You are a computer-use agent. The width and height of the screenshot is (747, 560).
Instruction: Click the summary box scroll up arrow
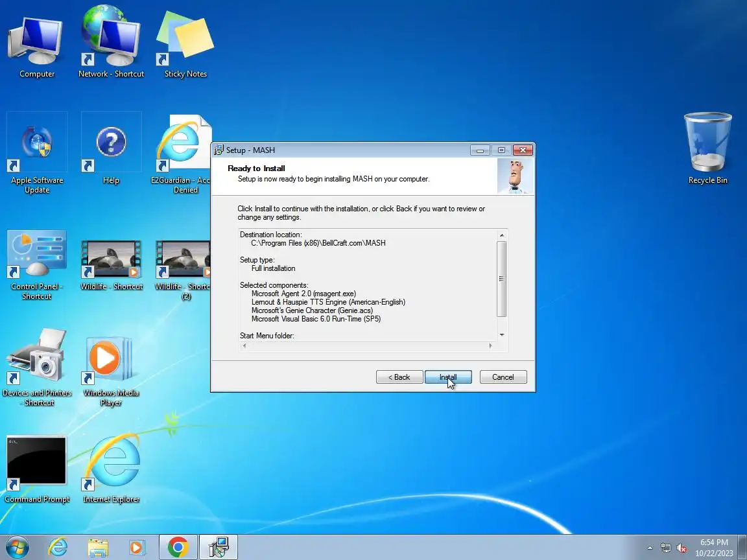(x=502, y=235)
